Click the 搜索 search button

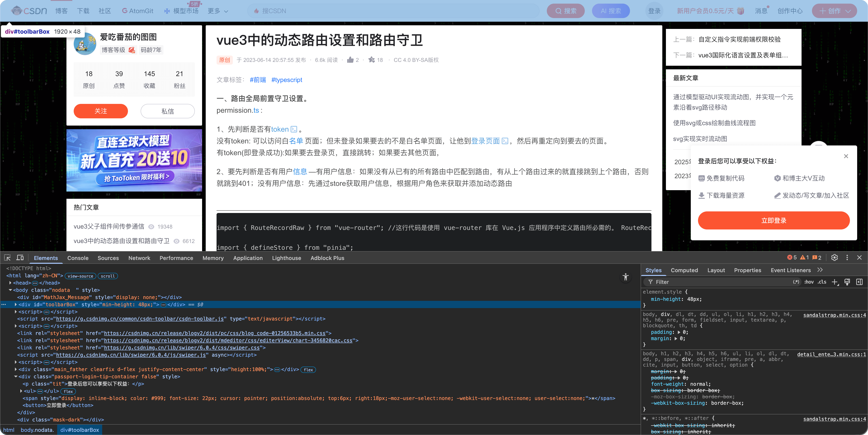pos(565,11)
